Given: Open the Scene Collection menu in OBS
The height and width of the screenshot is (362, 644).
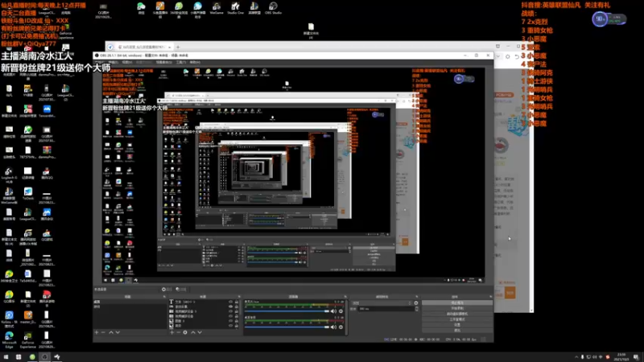Looking at the screenshot, I should pyautogui.click(x=164, y=62).
